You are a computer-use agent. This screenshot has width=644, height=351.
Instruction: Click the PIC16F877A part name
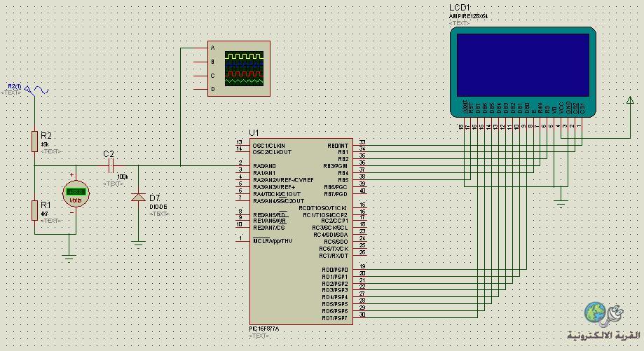click(x=263, y=329)
